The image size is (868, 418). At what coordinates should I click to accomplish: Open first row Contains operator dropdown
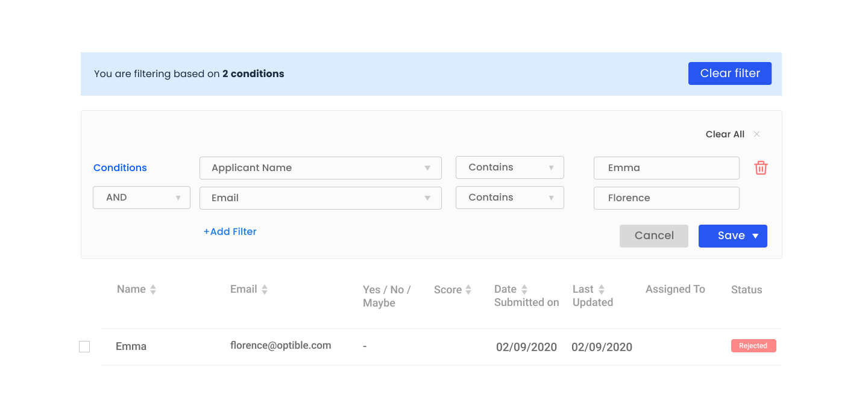509,167
